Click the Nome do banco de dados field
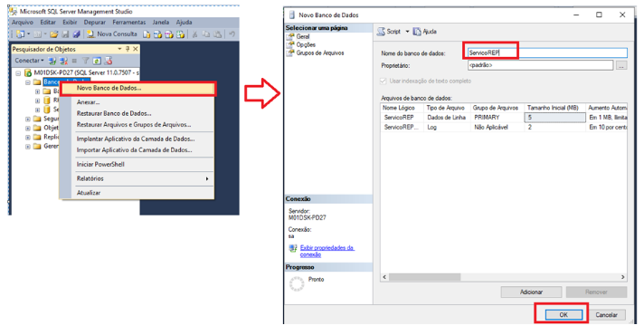This screenshot has height=335, width=644. click(547, 53)
